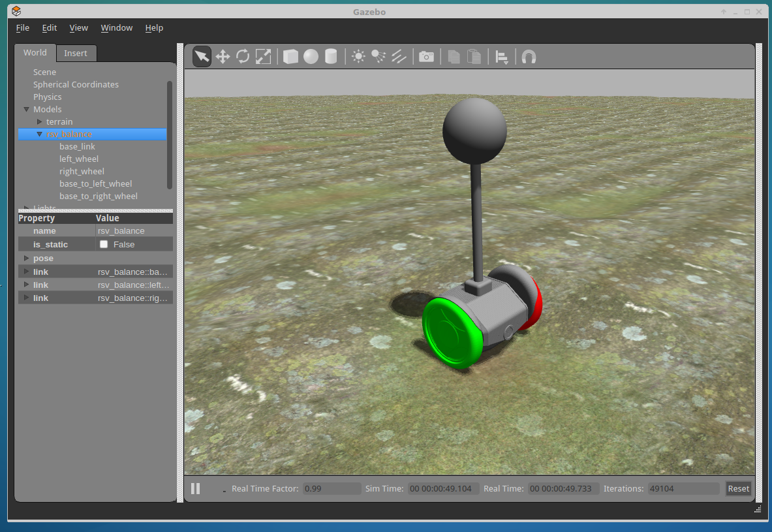Pause the simulation
Image resolution: width=772 pixels, height=532 pixels.
click(x=195, y=488)
